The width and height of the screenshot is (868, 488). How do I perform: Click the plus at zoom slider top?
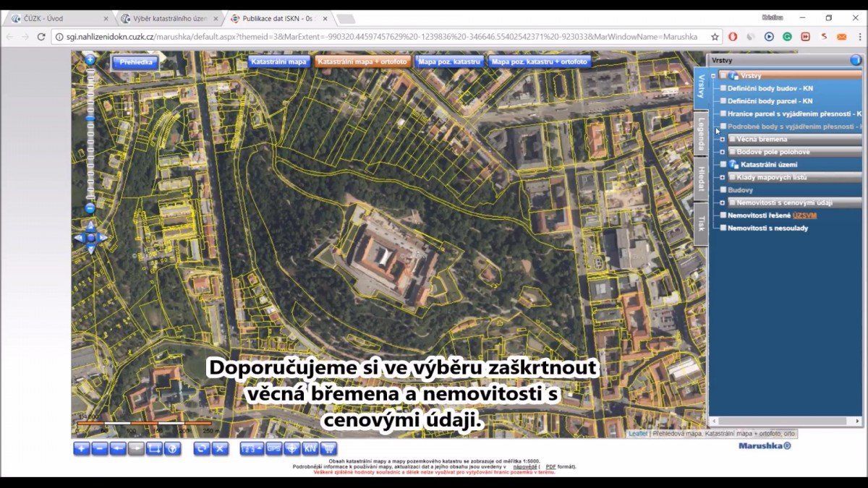point(90,60)
